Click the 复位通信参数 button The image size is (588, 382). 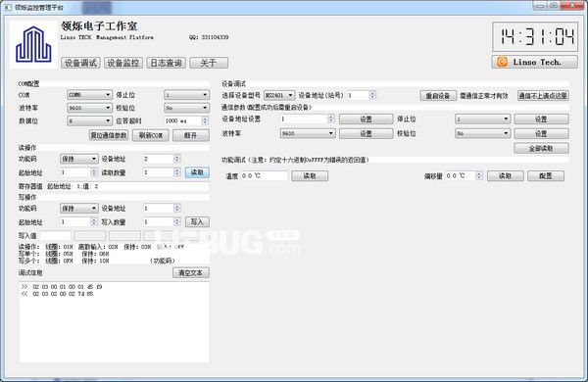click(x=109, y=135)
